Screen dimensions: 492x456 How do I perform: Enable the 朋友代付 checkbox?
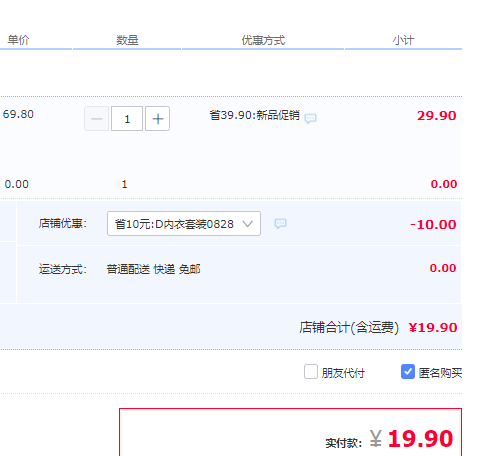(x=311, y=372)
